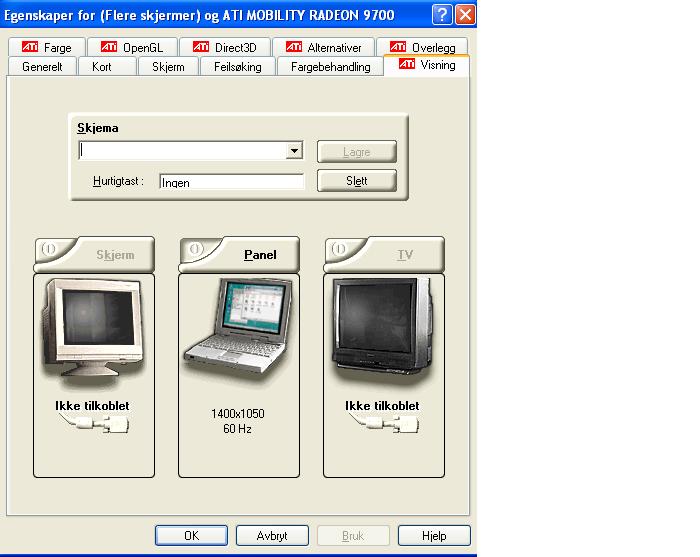Click the ATI logo on the OpenGL tab
Viewport: 700px width, 557px height.
tap(109, 46)
